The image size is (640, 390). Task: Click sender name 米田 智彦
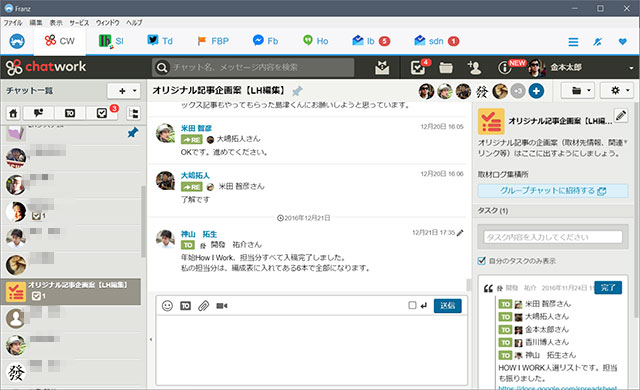(196, 128)
